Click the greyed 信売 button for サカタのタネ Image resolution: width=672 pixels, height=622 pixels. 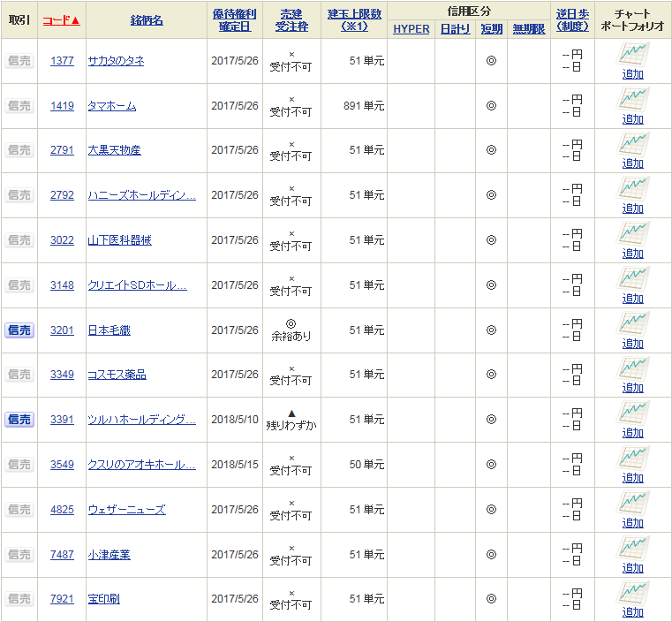coord(19,61)
